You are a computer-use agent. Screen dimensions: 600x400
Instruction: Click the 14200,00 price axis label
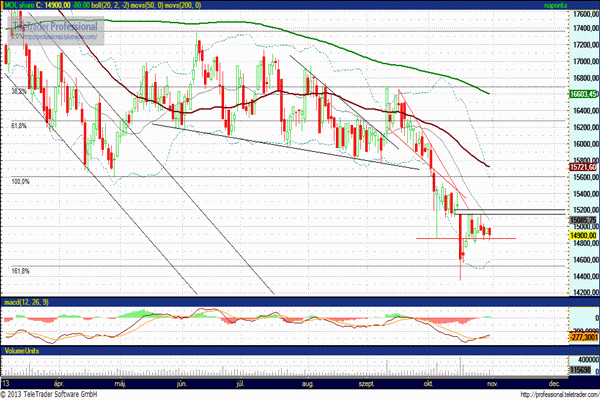[586, 292]
